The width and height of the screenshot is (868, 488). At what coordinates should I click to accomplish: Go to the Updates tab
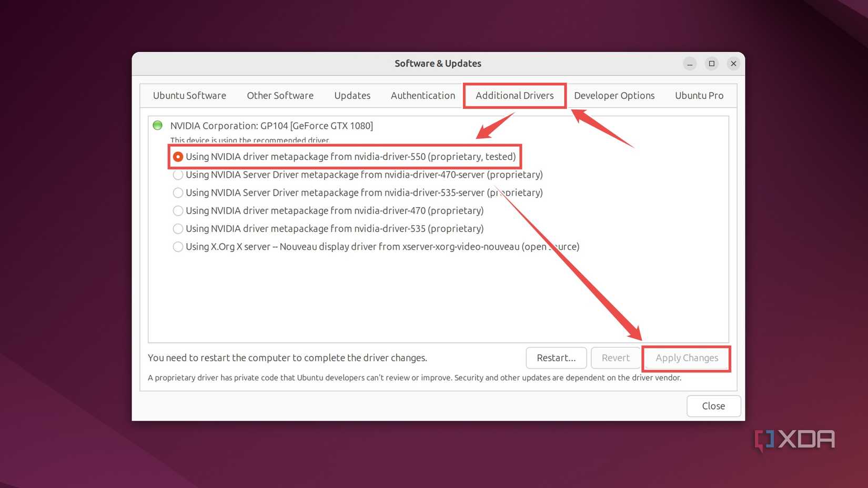point(352,96)
